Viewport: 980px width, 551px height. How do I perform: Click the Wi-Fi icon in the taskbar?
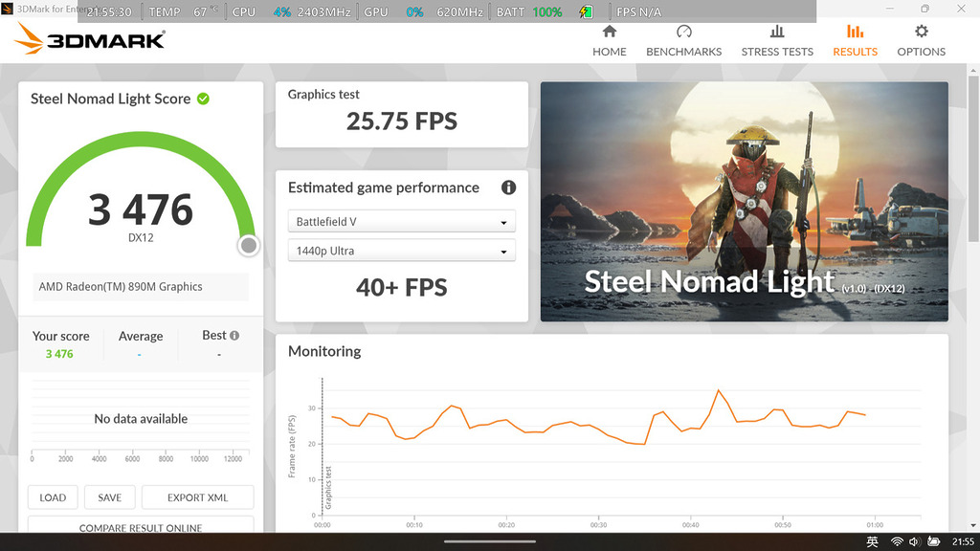897,542
